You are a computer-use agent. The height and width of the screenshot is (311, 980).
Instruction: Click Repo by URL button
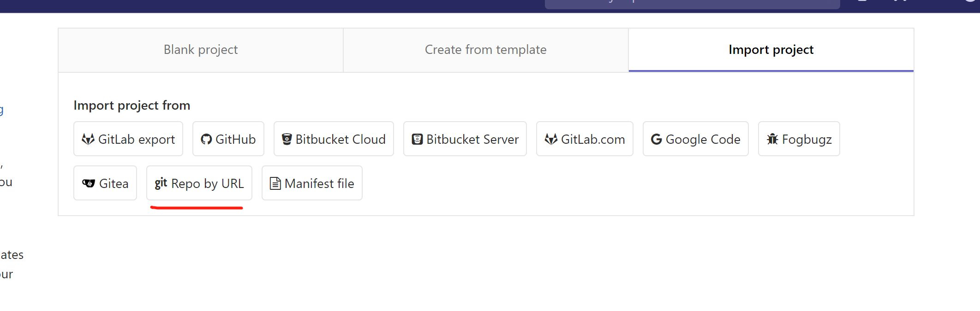click(199, 183)
